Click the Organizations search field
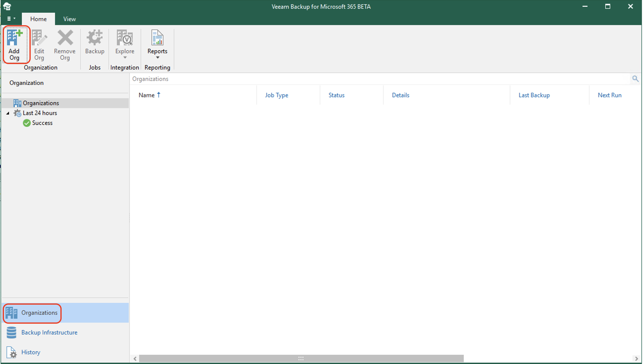 pyautogui.click(x=380, y=79)
